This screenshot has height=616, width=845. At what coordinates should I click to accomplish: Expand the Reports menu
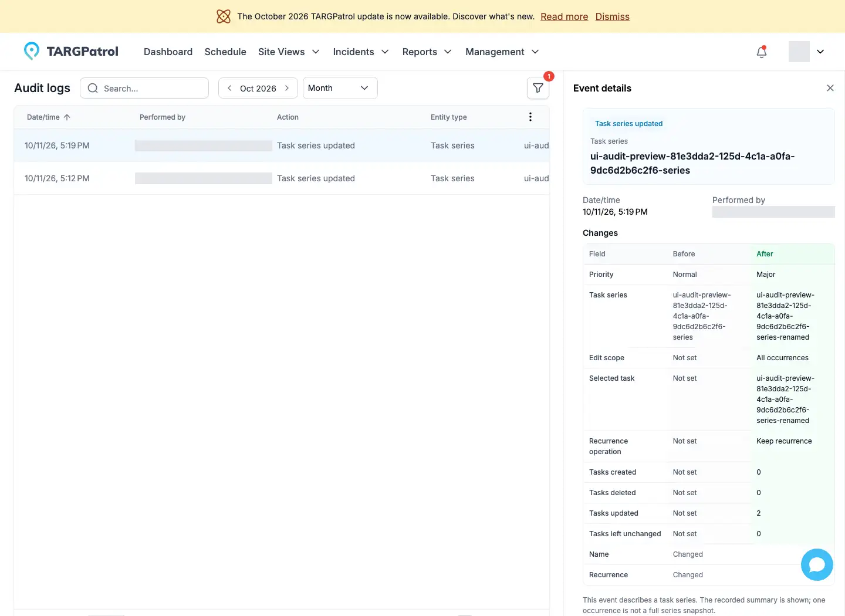click(x=427, y=52)
